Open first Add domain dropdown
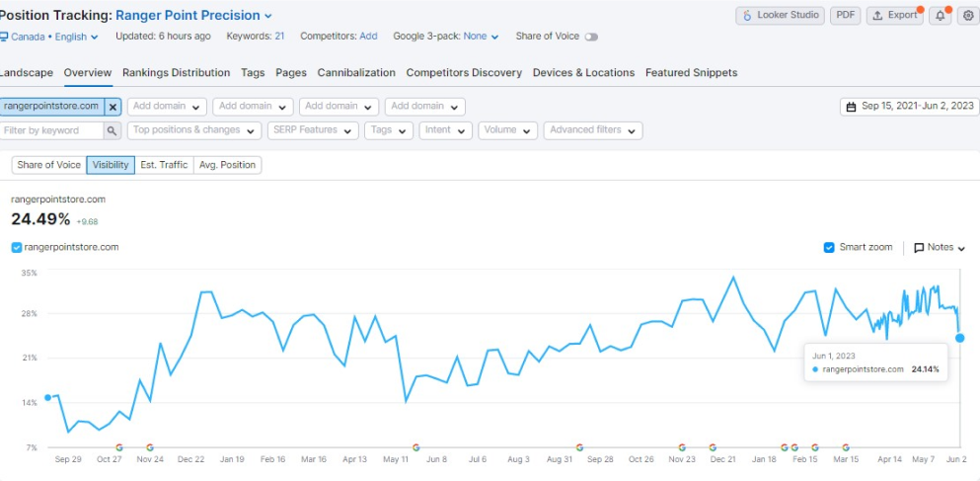 tap(167, 107)
